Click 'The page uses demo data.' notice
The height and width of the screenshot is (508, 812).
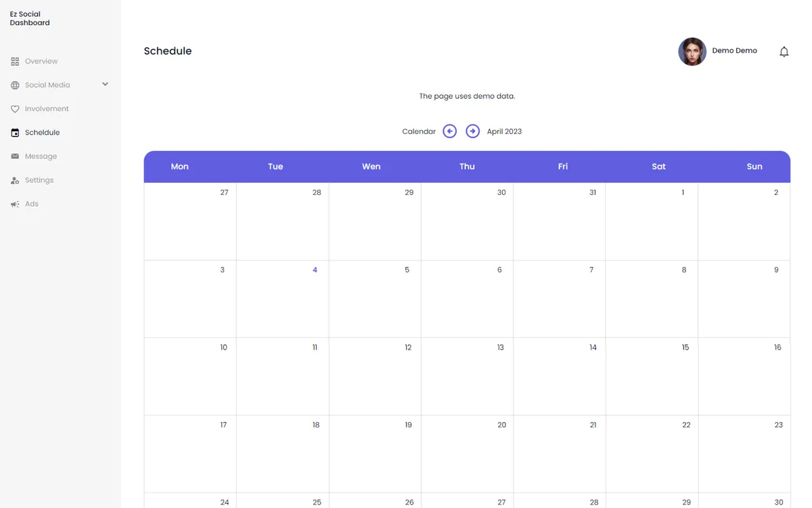click(467, 96)
